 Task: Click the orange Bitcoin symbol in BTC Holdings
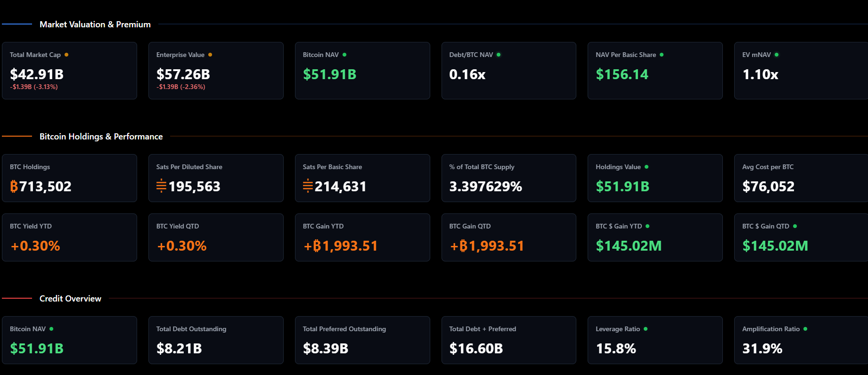click(x=14, y=187)
